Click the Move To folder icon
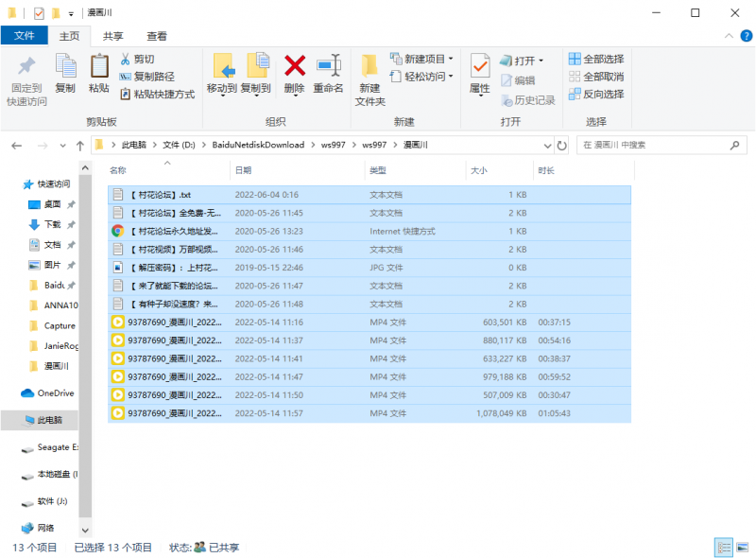Viewport: 756px width, 558px height. [x=222, y=67]
